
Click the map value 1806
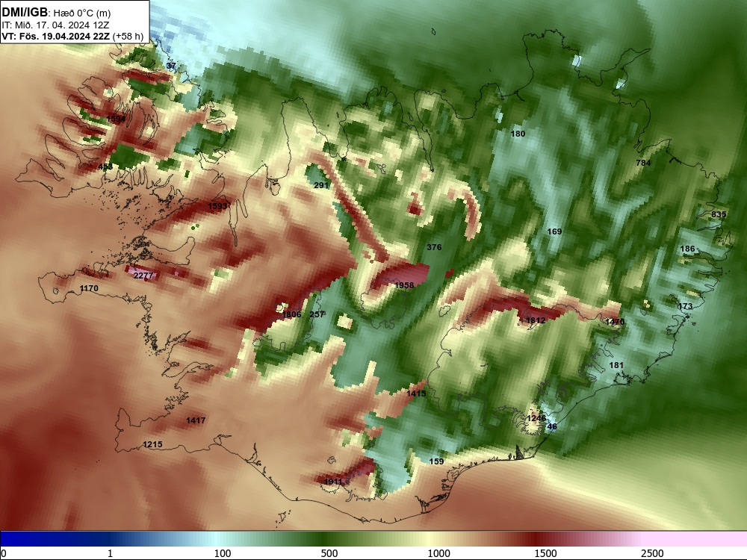291,314
